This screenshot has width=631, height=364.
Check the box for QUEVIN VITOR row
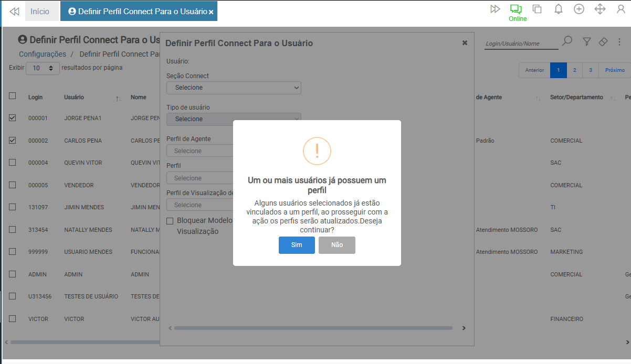click(x=13, y=163)
